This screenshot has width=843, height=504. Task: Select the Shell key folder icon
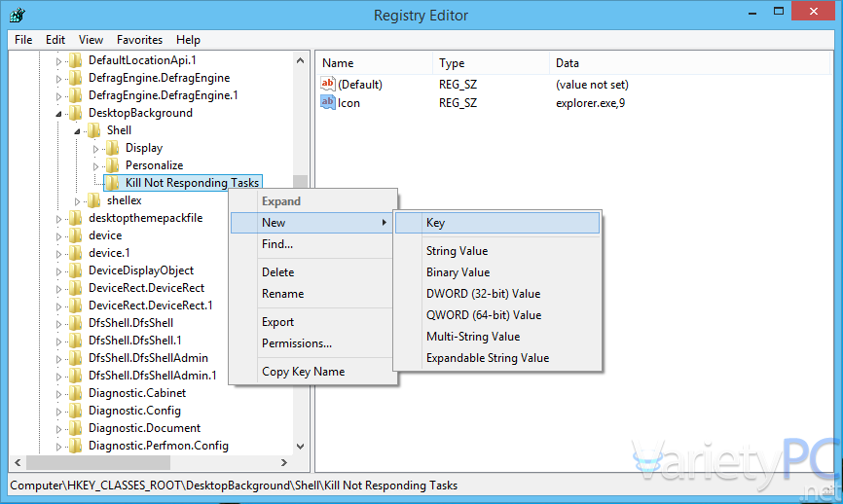click(94, 130)
